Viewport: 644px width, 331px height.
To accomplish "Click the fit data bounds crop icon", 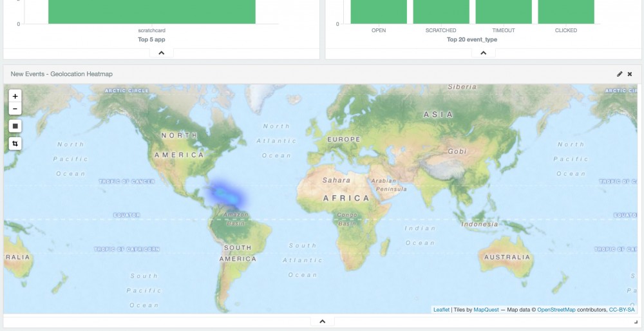I will point(15,144).
